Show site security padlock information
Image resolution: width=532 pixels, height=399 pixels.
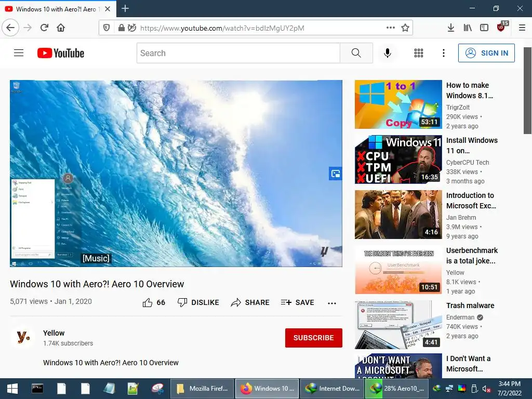click(121, 28)
